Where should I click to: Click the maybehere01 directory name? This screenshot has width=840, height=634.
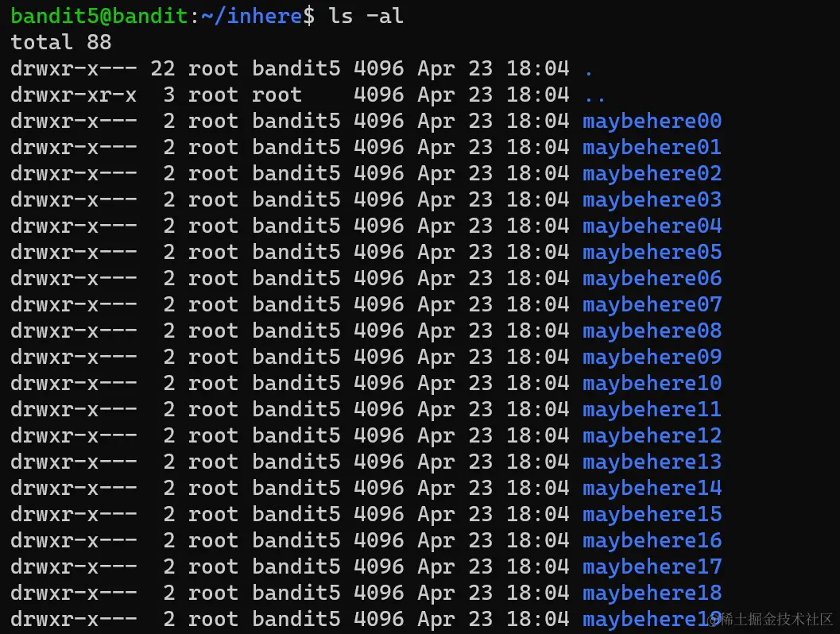pyautogui.click(x=652, y=147)
